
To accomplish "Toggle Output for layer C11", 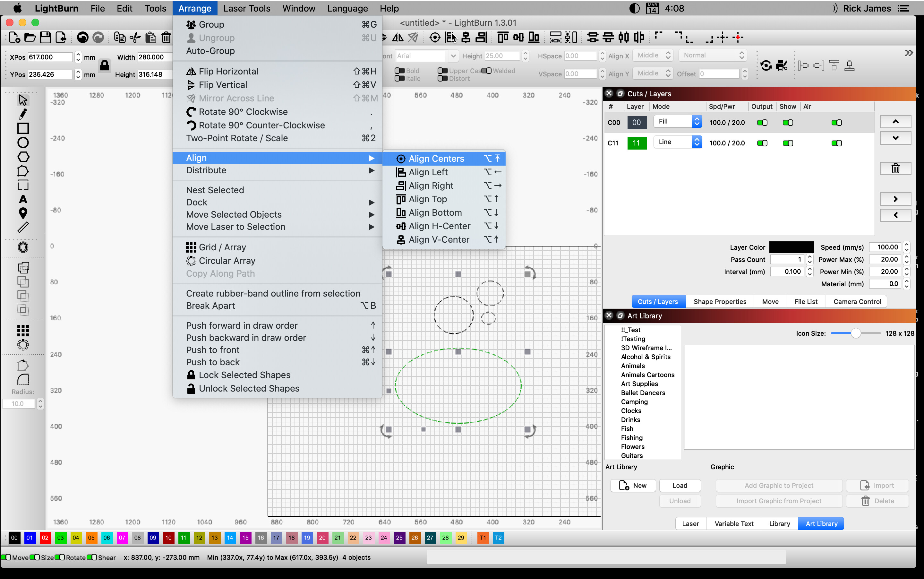I will tap(762, 143).
